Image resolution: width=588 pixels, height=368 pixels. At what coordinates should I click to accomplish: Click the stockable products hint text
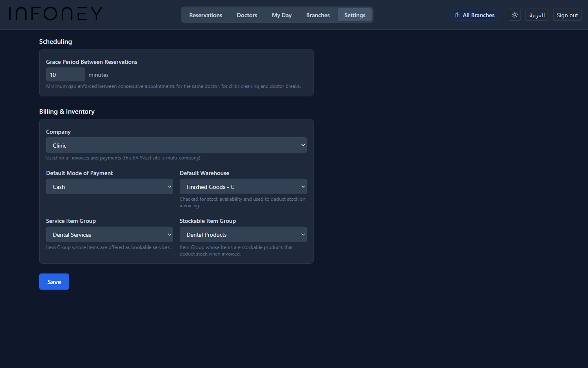tap(236, 251)
